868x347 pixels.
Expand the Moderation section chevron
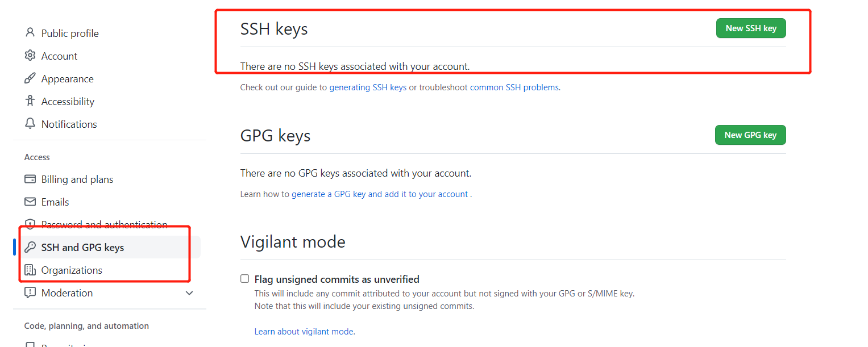pos(189,293)
